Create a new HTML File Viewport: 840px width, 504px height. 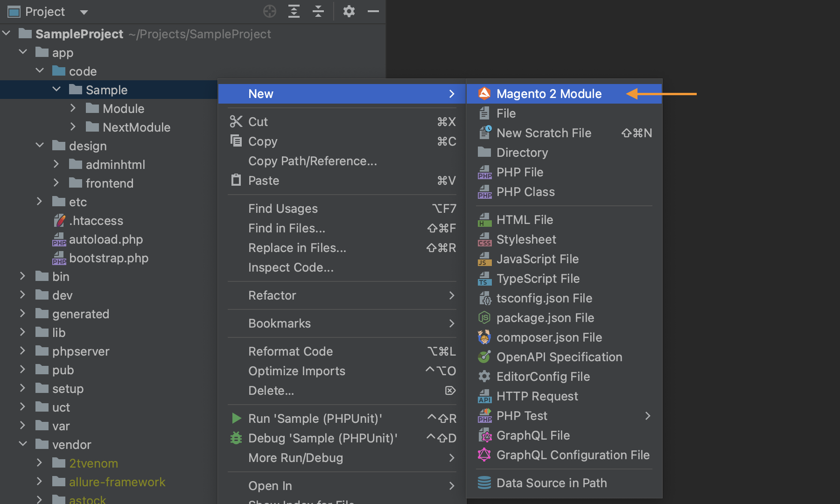tap(564, 220)
